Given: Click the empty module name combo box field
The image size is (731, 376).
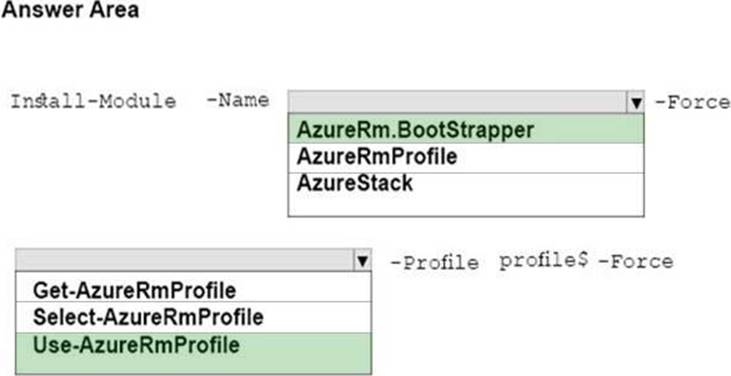Looking at the screenshot, I should point(458,102).
